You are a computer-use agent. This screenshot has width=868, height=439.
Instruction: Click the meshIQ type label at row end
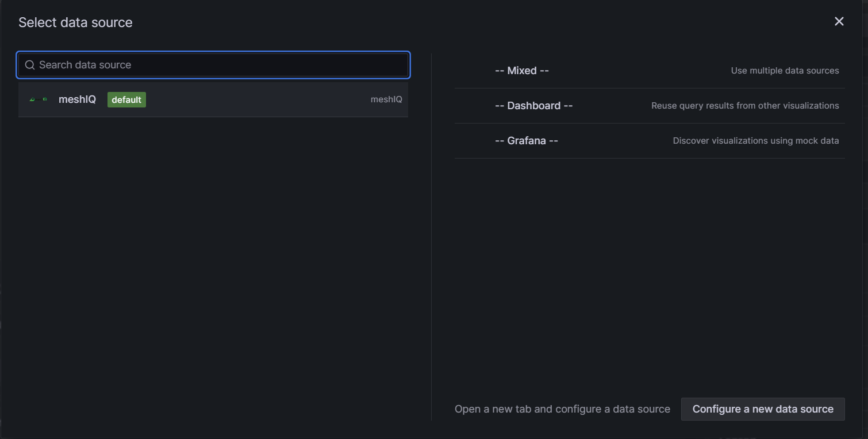[386, 99]
